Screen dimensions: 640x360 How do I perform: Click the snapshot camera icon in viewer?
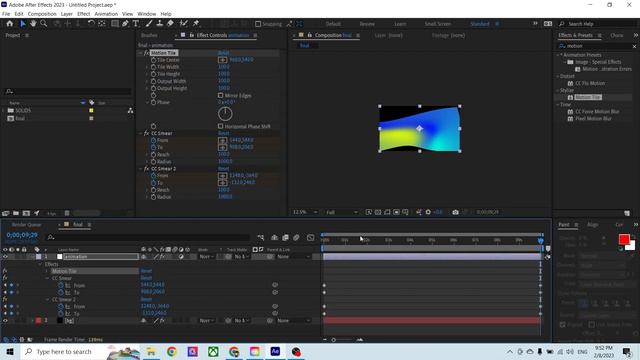point(456,212)
